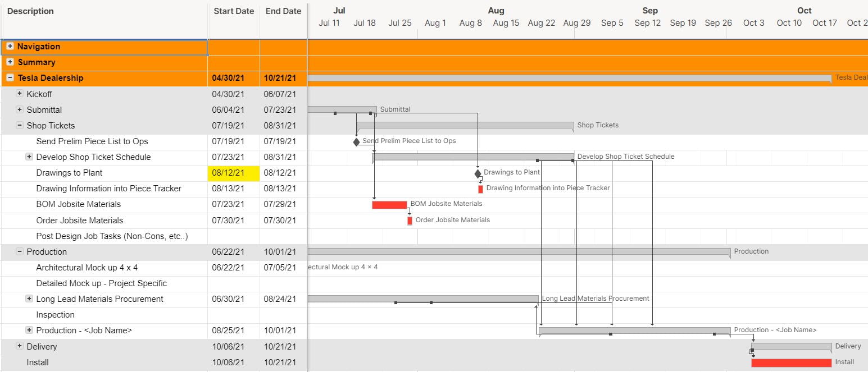The image size is (868, 372).
Task: Collapse the Shop Tickets group
Action: click(x=19, y=126)
